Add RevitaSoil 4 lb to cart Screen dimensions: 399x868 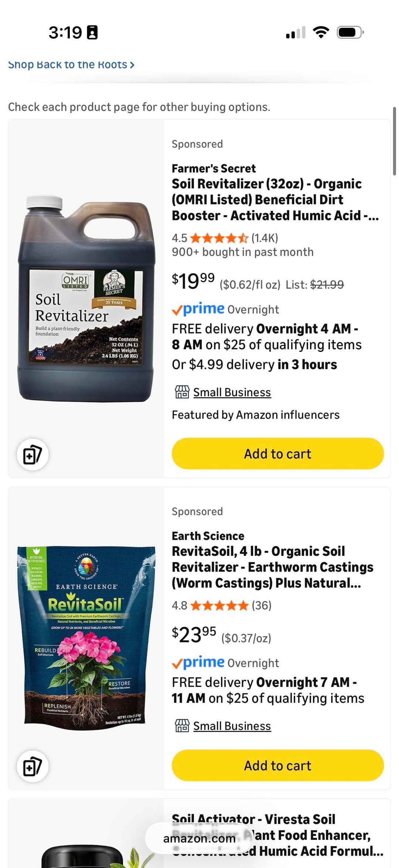tap(278, 766)
